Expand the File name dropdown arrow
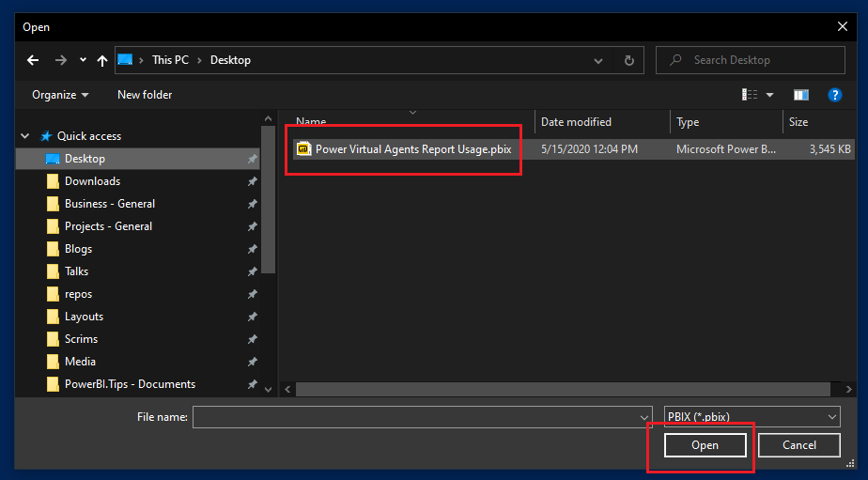 tap(644, 417)
